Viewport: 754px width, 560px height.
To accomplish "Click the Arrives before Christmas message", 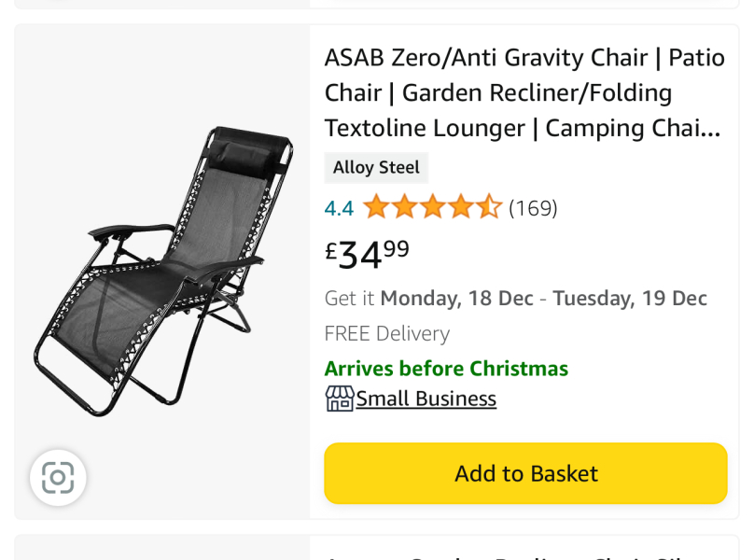I will [445, 368].
